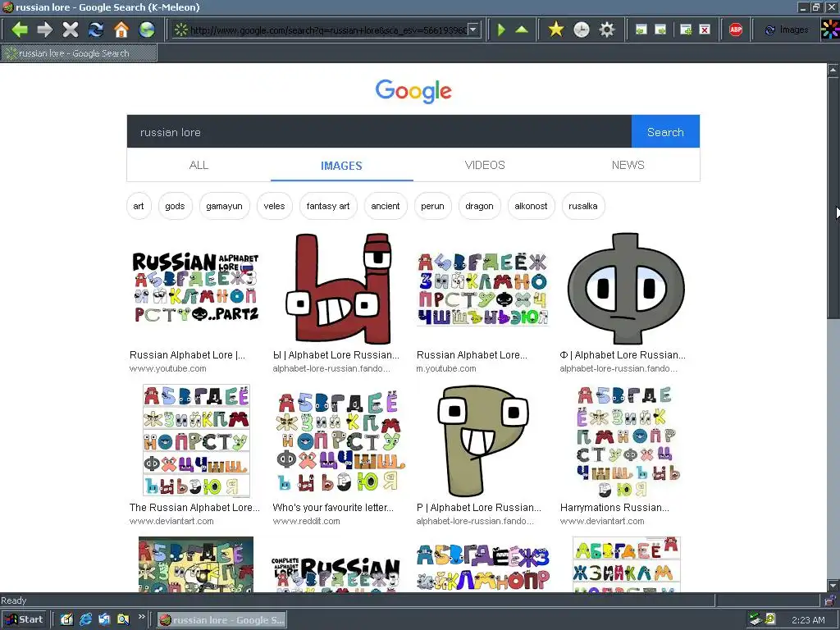Click 'Ф | Alphabet Lore Russian...' title link

click(623, 354)
